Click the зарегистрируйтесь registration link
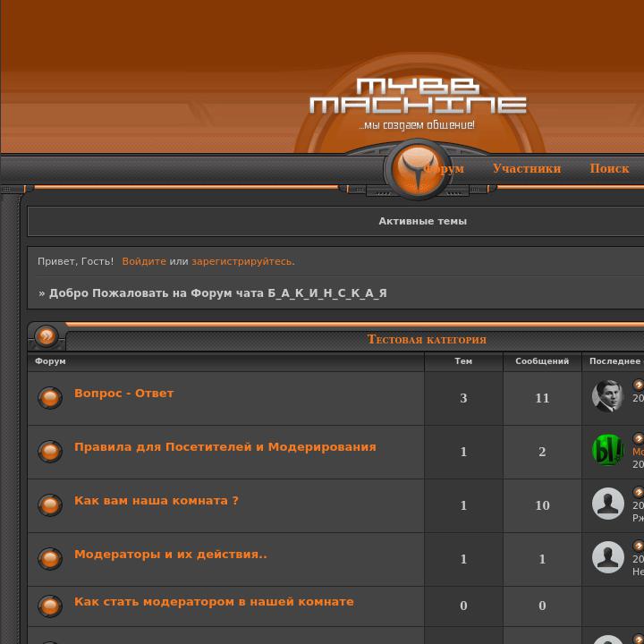 [243, 261]
